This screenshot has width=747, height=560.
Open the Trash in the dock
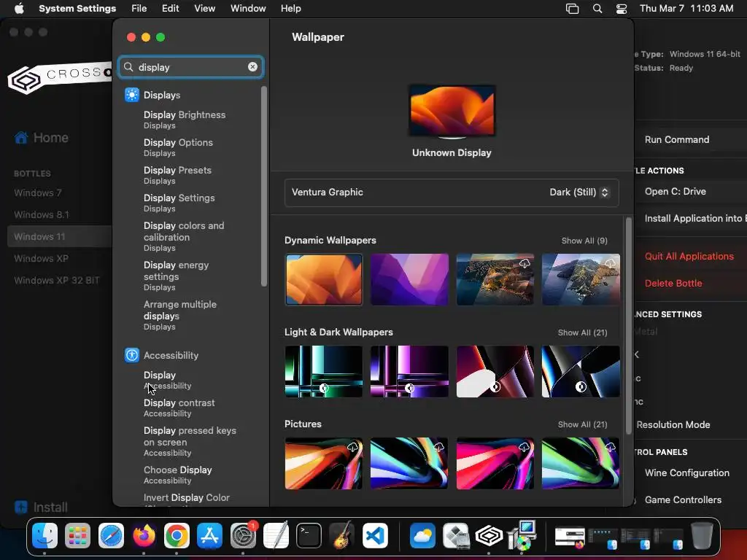(702, 535)
